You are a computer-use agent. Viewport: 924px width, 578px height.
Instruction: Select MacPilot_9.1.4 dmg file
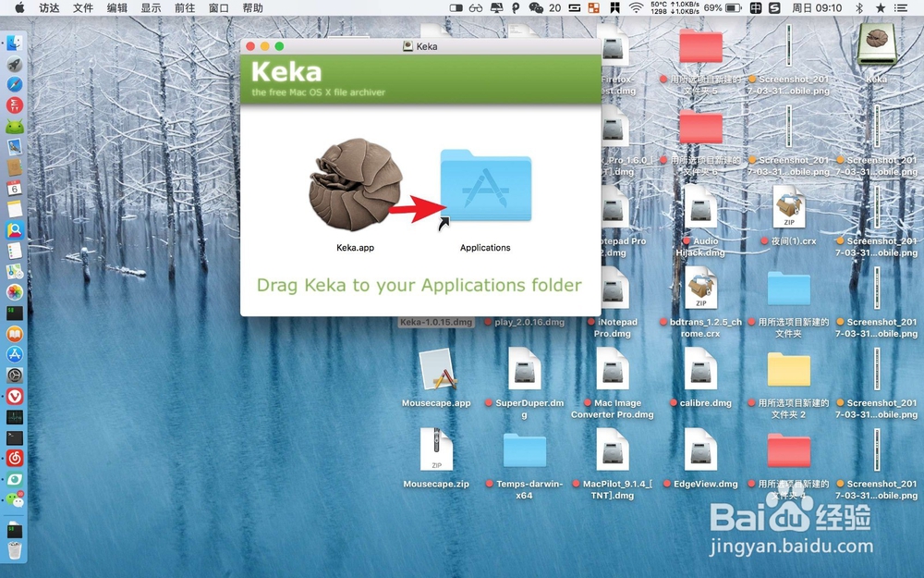613,449
